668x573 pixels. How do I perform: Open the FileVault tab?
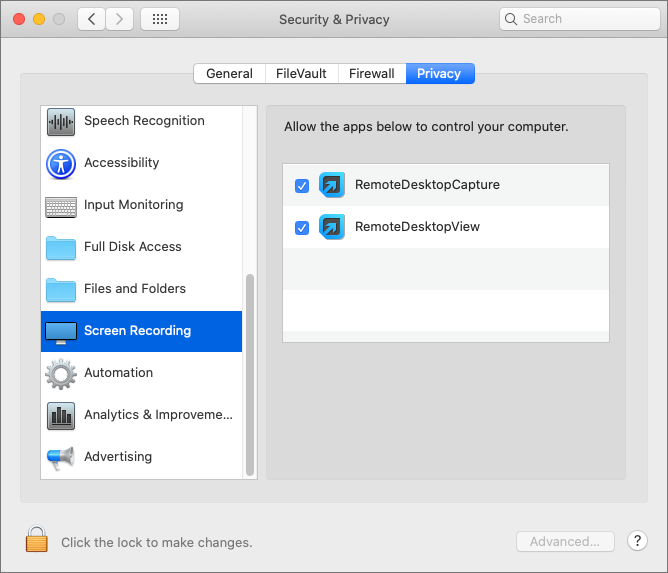point(301,73)
